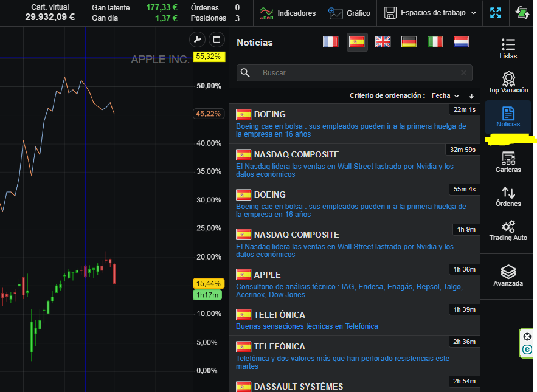This screenshot has width=537, height=392.
Task: Click the Spanish flag beside TELEFÓNICA 1h 39m
Action: point(243,315)
